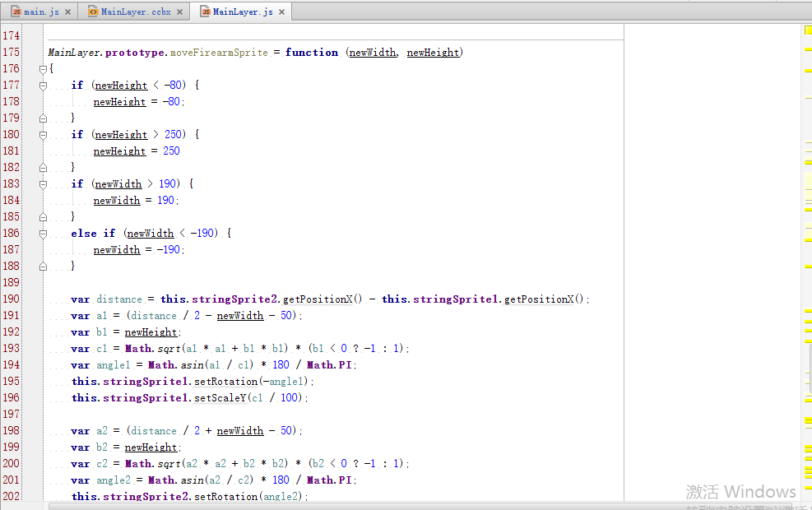Click line number 190 in gutter
The height and width of the screenshot is (510, 812).
coord(11,299)
